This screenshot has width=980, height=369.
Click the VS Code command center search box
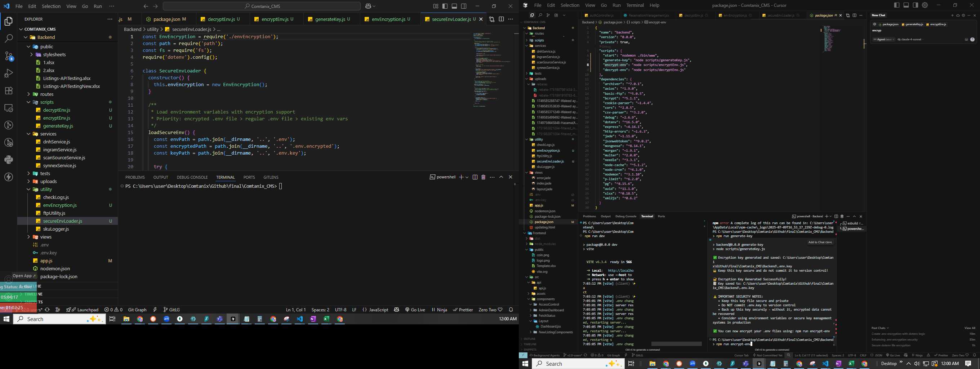[262, 6]
